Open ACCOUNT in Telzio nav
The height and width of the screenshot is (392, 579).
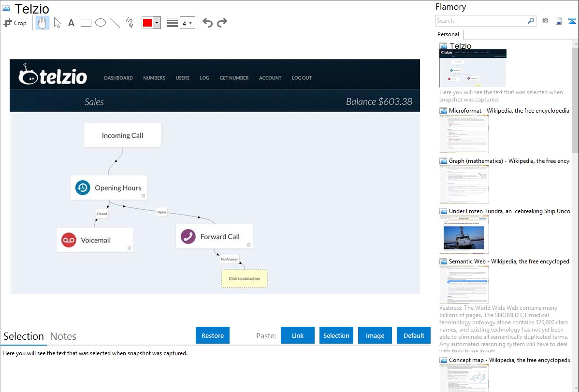270,78
